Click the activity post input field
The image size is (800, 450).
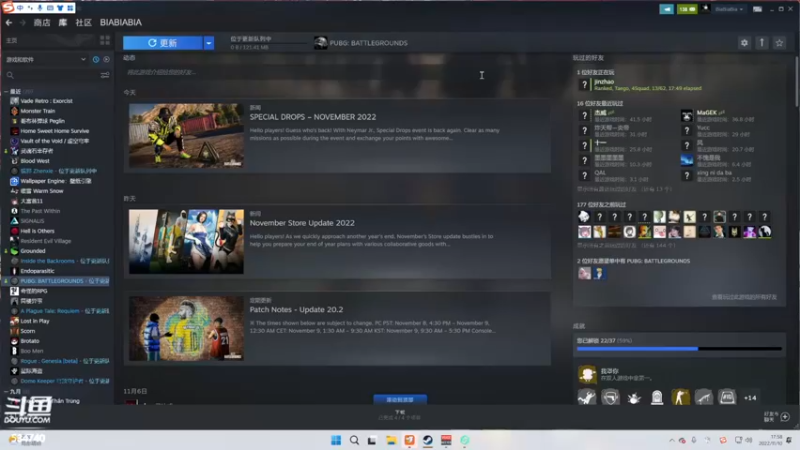coord(337,72)
